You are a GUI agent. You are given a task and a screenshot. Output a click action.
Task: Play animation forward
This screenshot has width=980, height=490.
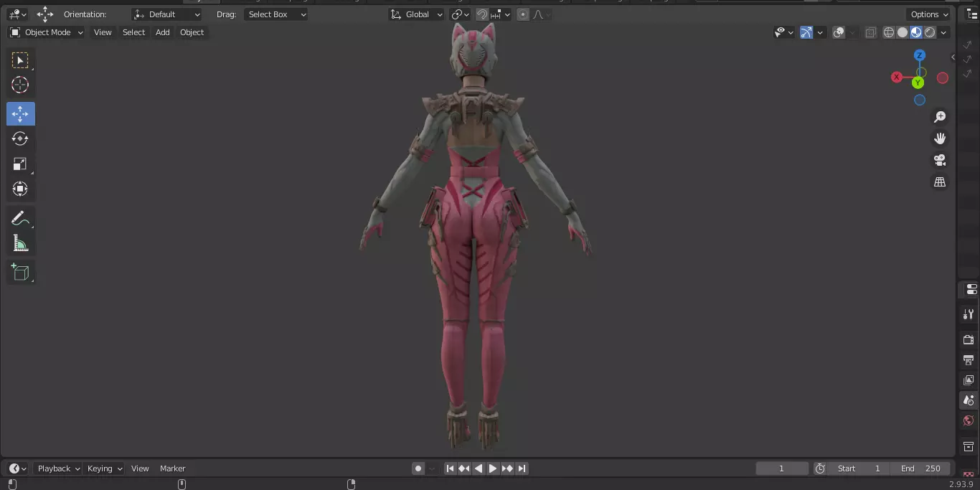[x=493, y=468]
